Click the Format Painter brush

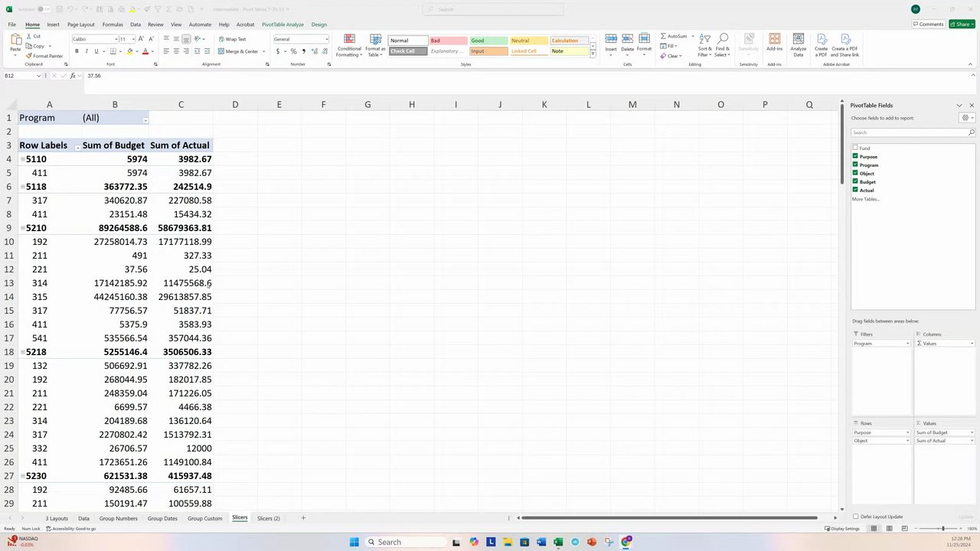[29, 56]
